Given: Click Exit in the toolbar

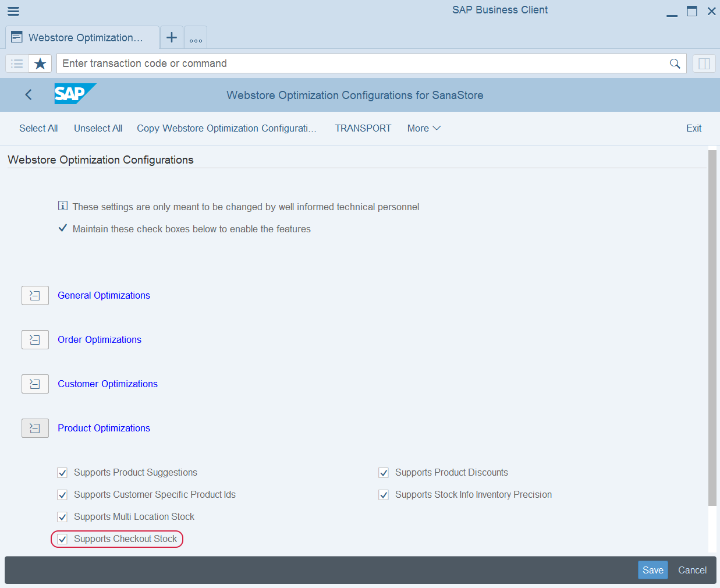Looking at the screenshot, I should pyautogui.click(x=694, y=128).
